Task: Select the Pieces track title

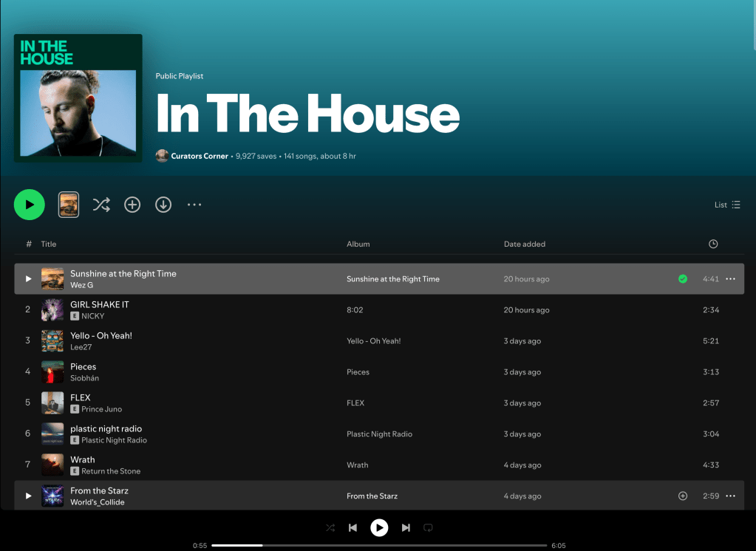Action: [83, 366]
